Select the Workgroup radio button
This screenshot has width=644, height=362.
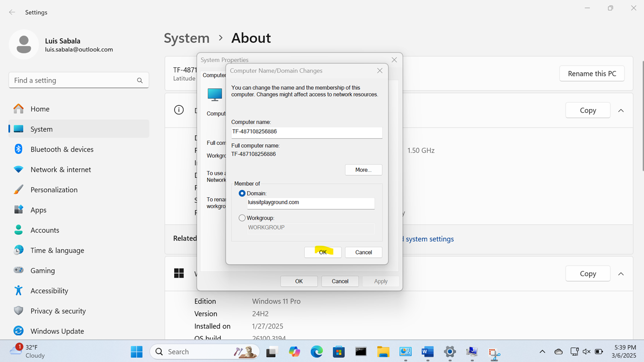click(242, 218)
